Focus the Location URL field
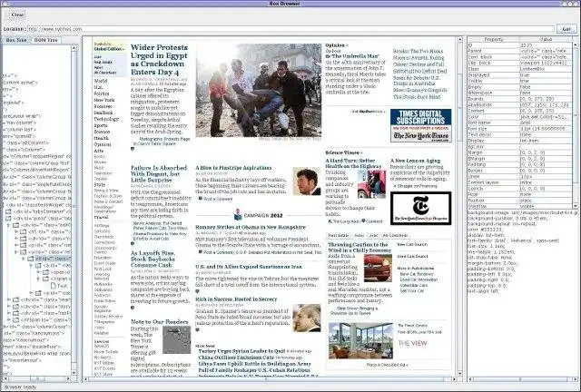 pos(290,29)
